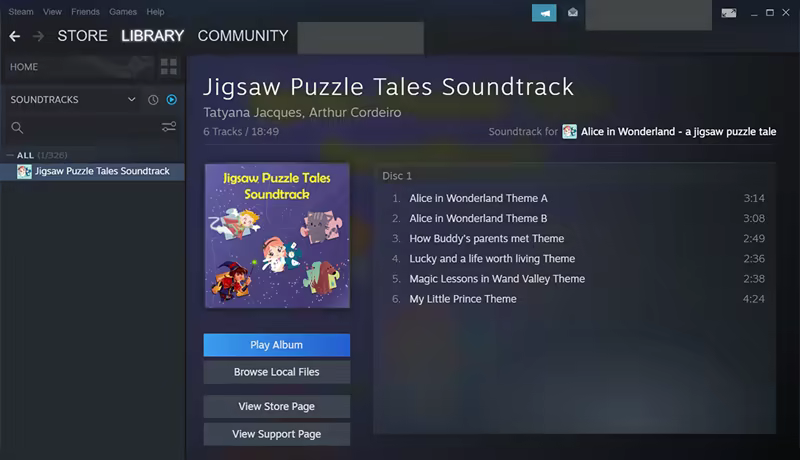This screenshot has height=460, width=800.
Task: Click the forward navigation arrow
Action: 38,36
